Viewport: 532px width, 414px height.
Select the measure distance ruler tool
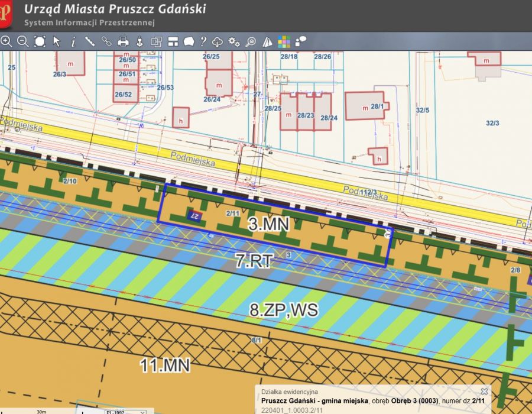pos(90,41)
